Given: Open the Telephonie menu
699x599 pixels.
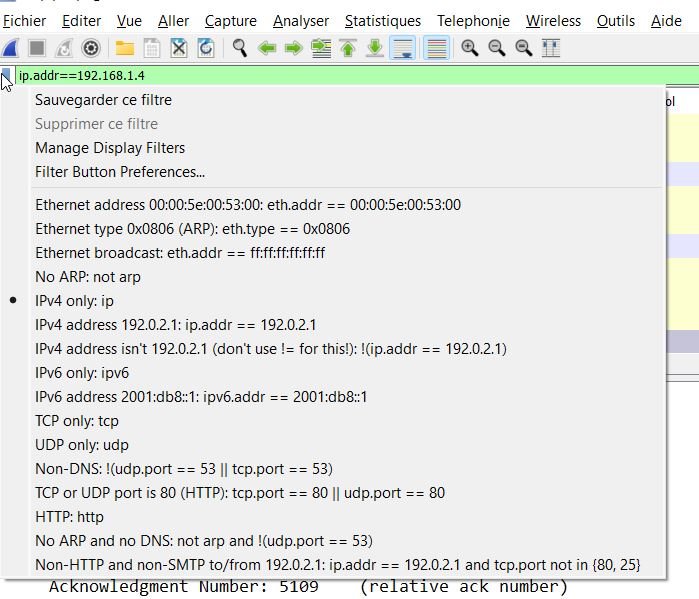Looking at the screenshot, I should 473,21.
